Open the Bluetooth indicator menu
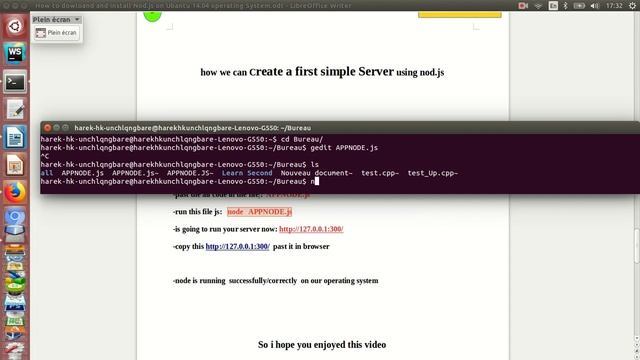This screenshot has height=360, width=640. coord(565,6)
